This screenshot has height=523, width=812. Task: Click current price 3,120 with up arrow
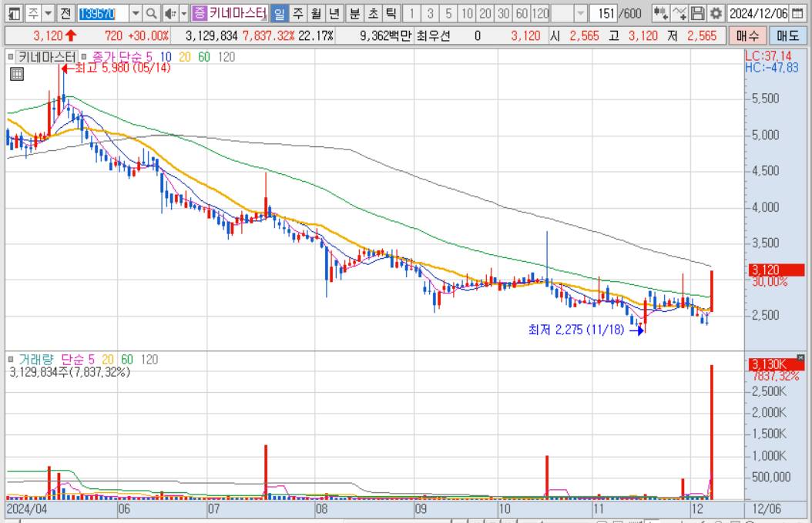coord(55,35)
